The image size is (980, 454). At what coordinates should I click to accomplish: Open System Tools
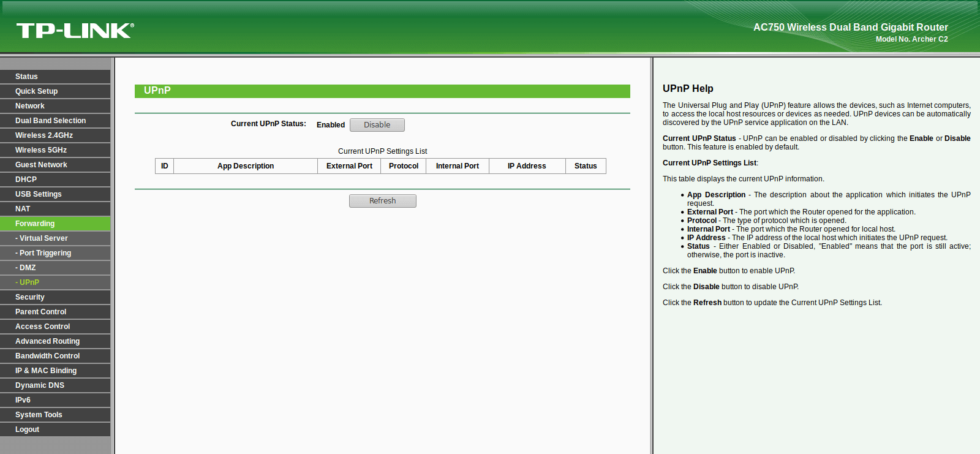(x=55, y=415)
